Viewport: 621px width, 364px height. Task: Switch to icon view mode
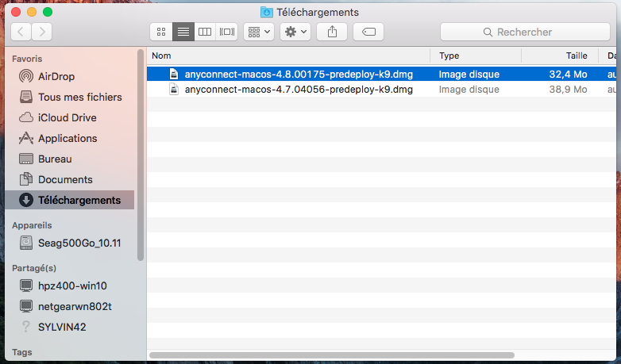161,32
